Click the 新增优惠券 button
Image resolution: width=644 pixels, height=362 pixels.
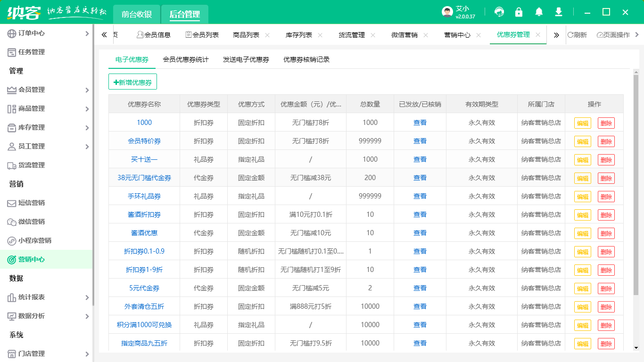tap(132, 82)
